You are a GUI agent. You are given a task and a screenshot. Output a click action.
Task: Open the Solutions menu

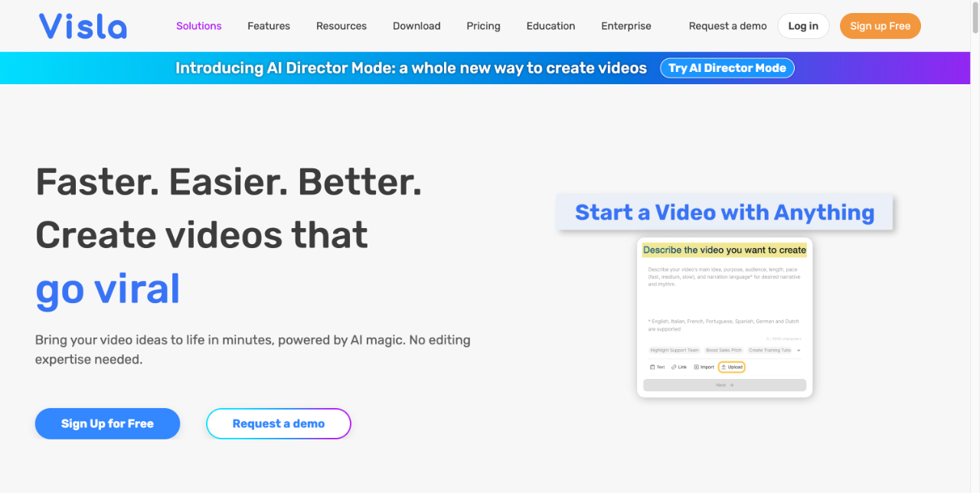click(x=198, y=25)
